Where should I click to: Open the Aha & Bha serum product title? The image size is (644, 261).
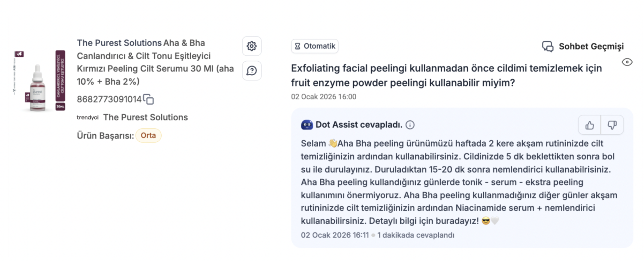[x=155, y=62]
